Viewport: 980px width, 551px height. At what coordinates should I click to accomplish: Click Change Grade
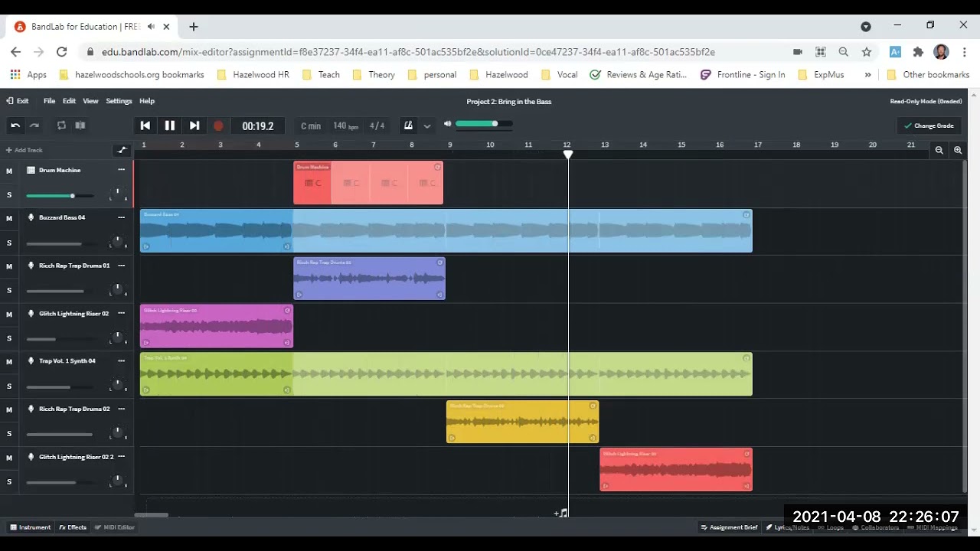929,126
